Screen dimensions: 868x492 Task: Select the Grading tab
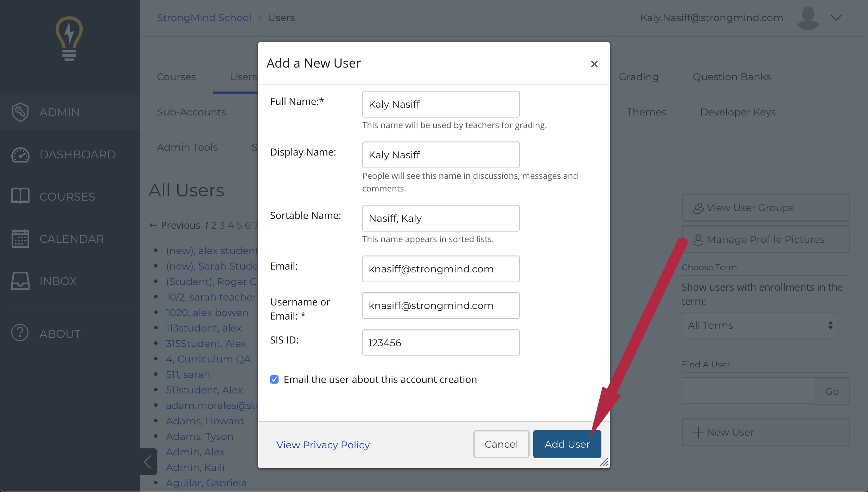[638, 77]
